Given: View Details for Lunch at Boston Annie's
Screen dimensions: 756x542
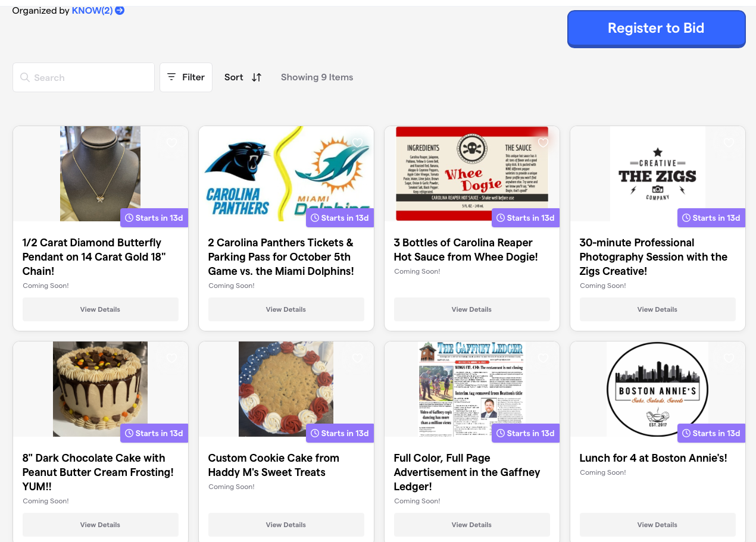Looking at the screenshot, I should coord(657,525).
